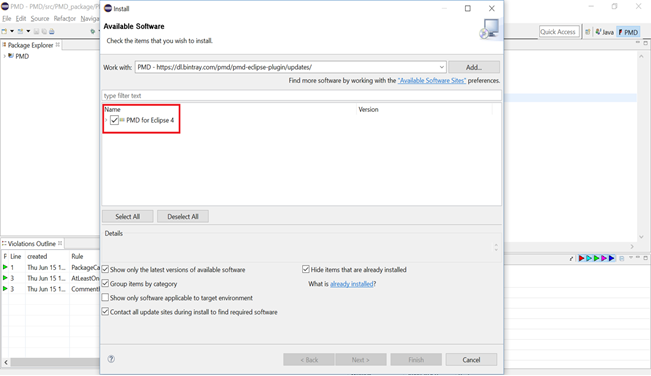Minimize the editor area panel
Screen dimensions: 651x376
click(x=638, y=43)
